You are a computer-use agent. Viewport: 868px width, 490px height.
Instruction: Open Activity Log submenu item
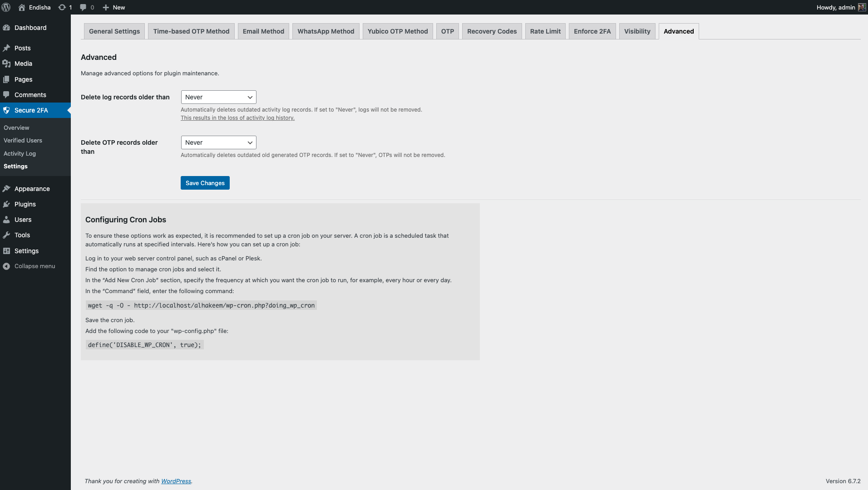coord(20,154)
